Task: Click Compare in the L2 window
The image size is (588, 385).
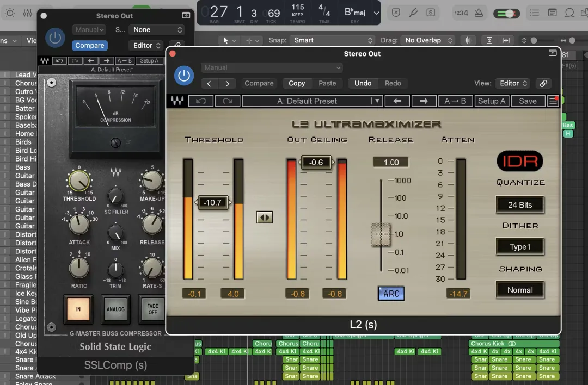Action: 259,84
